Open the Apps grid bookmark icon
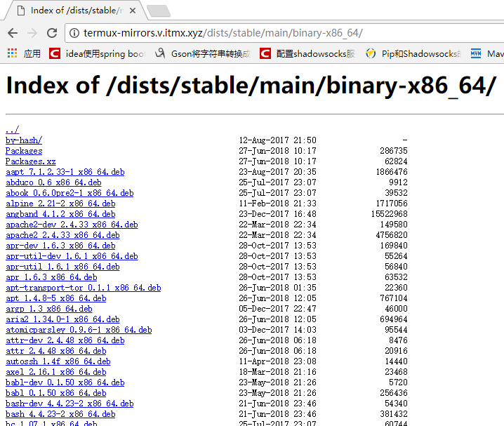 point(12,53)
